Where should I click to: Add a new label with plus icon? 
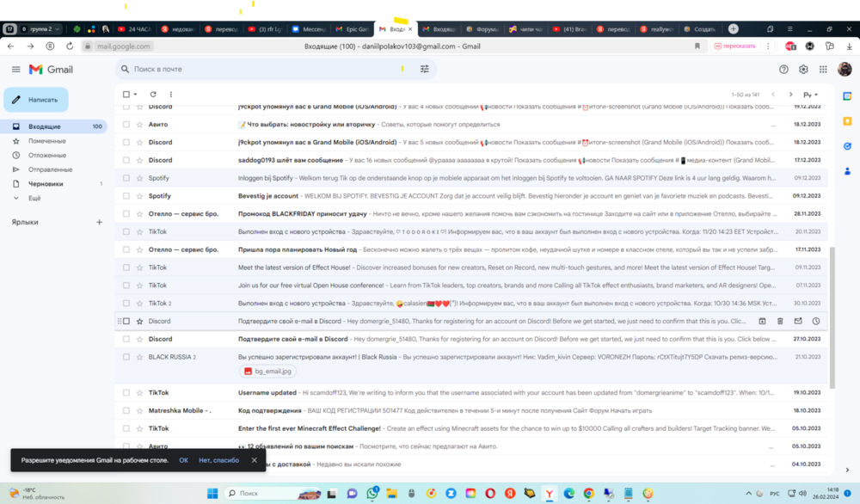point(99,222)
